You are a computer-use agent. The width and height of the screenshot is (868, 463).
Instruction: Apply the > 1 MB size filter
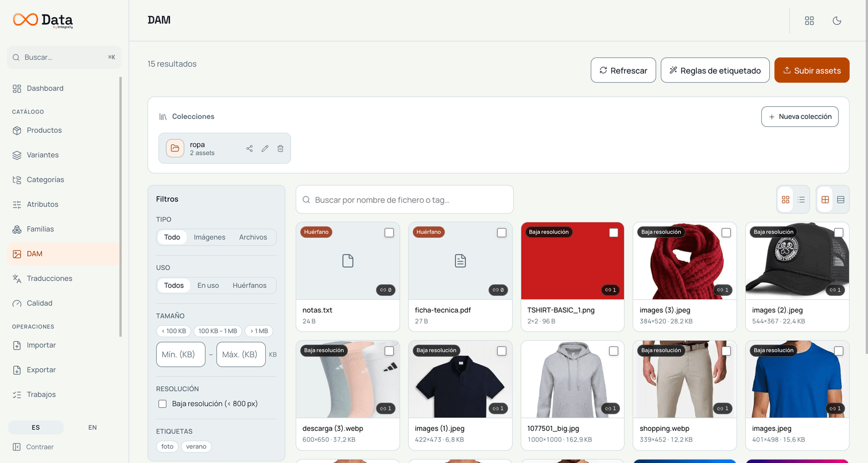click(258, 331)
